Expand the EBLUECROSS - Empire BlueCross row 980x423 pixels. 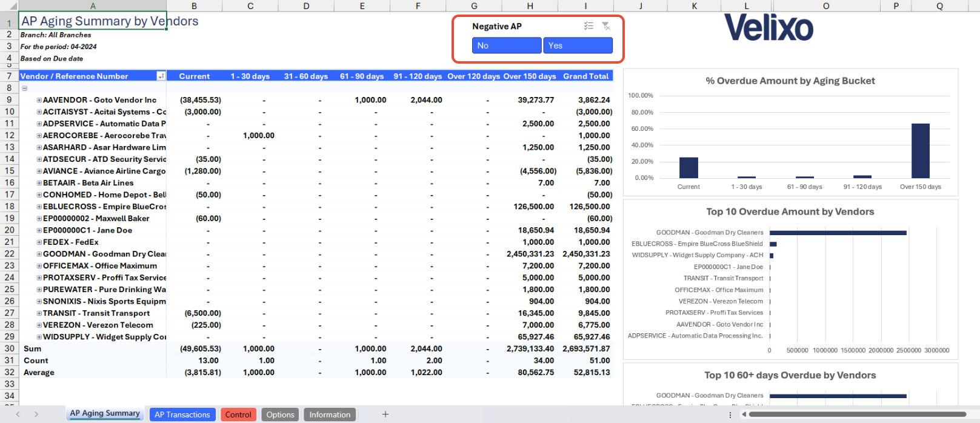39,207
